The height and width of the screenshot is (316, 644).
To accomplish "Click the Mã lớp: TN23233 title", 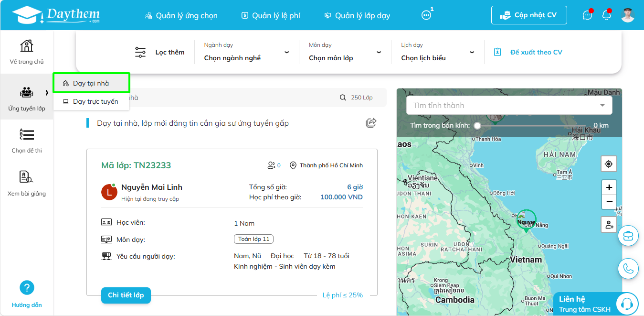I will click(136, 165).
